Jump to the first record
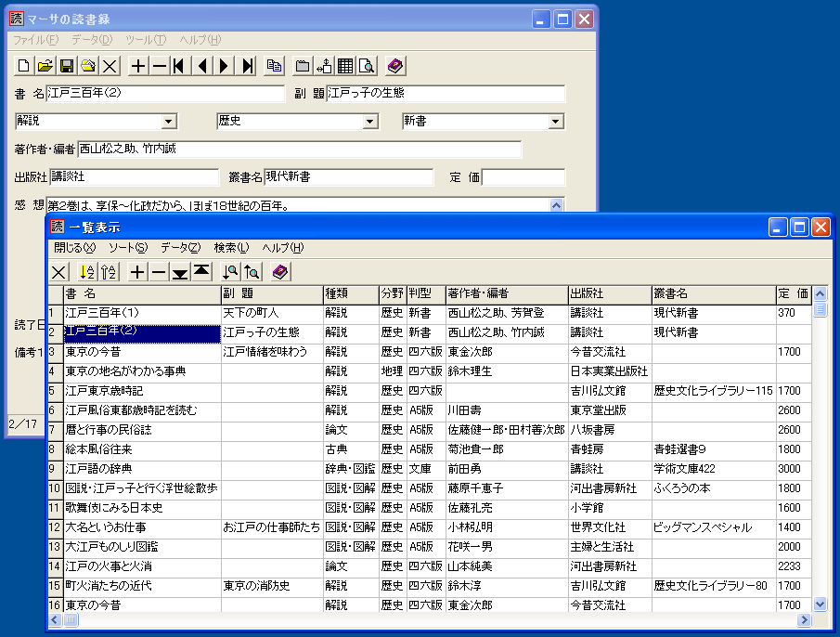 point(179,66)
